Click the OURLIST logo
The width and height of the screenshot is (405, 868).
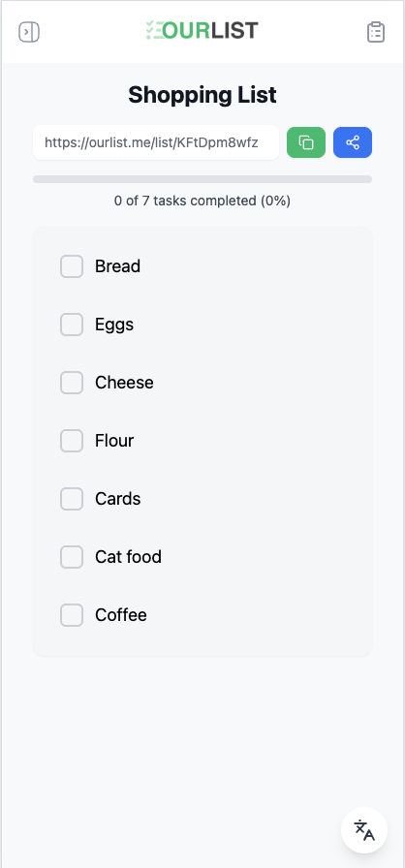click(202, 30)
